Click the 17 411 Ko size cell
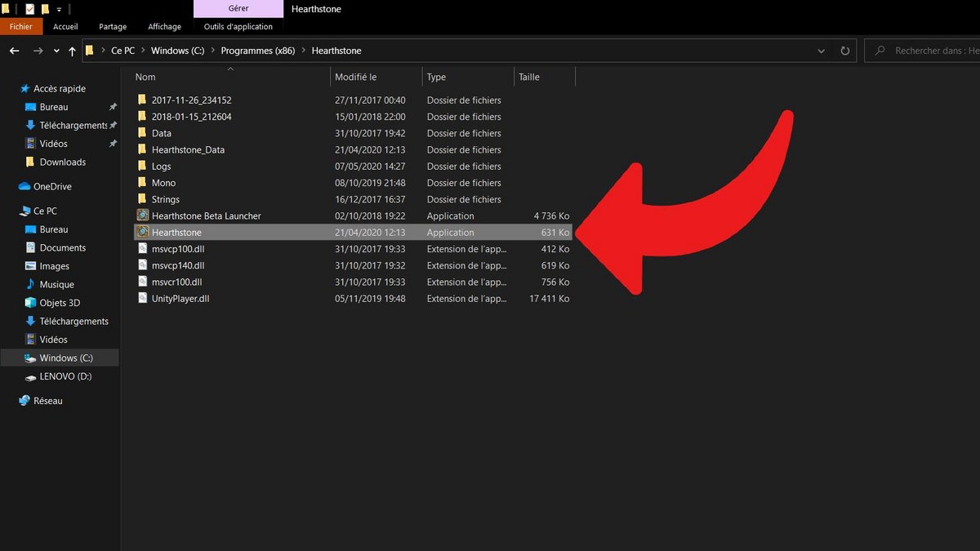Screen dimensions: 980x551 pyautogui.click(x=549, y=299)
